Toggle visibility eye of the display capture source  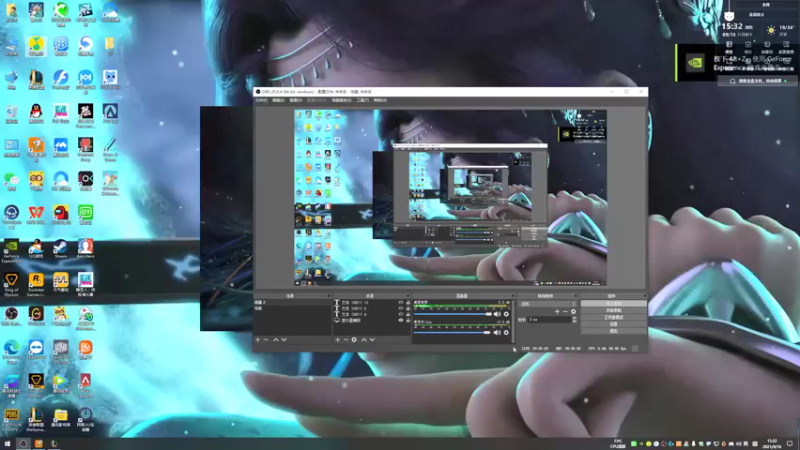point(401,321)
